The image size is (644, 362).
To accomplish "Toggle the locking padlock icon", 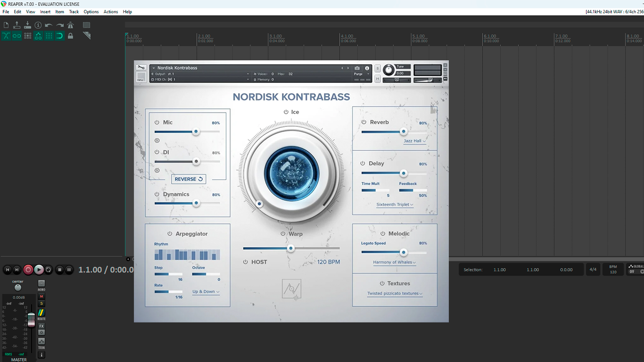I will tap(71, 36).
